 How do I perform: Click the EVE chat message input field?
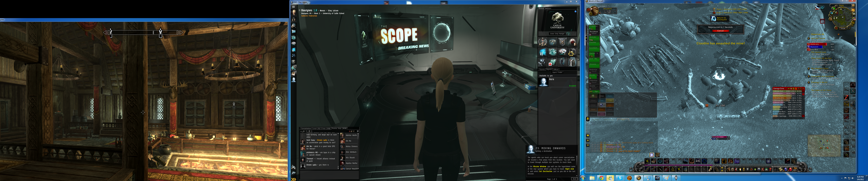tap(330, 175)
